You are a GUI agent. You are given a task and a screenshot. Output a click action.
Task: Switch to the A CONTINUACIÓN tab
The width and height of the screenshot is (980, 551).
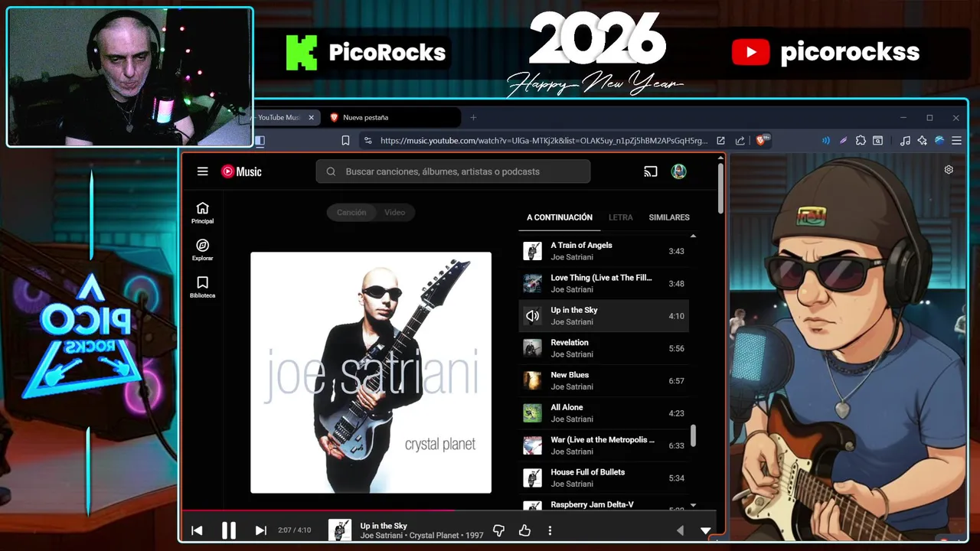pos(560,217)
